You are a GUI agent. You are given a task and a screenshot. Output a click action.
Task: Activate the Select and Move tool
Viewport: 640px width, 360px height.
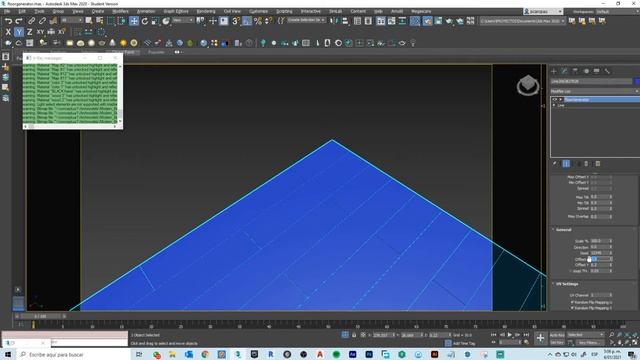(134, 21)
